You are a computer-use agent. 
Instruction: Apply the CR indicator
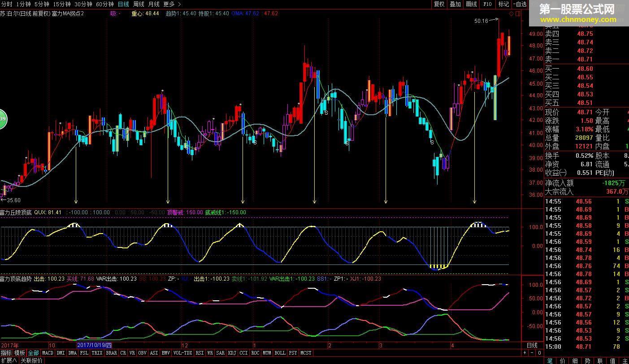point(123,353)
